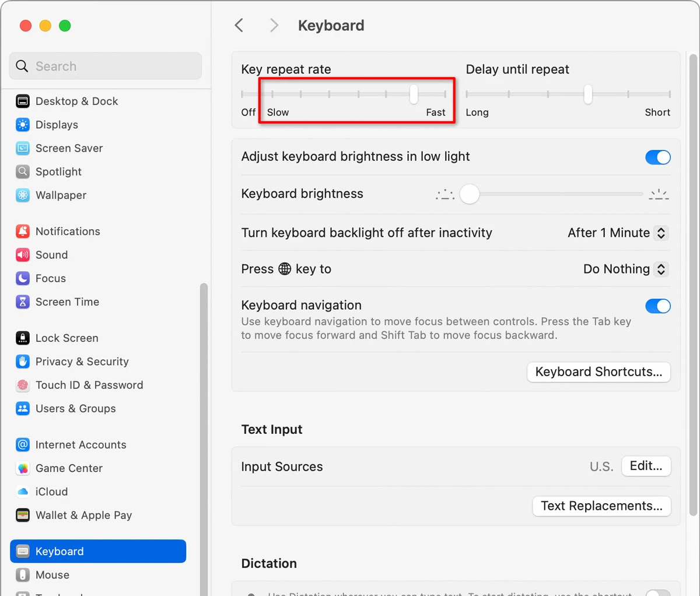
Task: Open the Screen Saver icon
Action: (x=23, y=148)
